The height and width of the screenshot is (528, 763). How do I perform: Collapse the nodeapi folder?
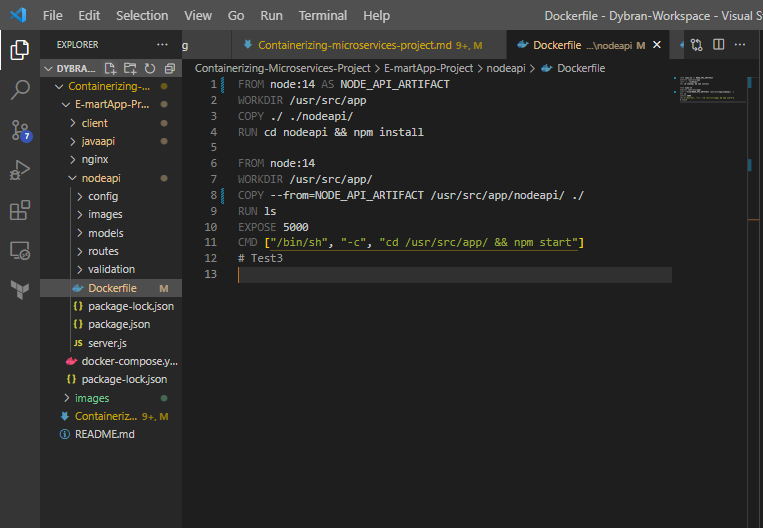(100, 178)
